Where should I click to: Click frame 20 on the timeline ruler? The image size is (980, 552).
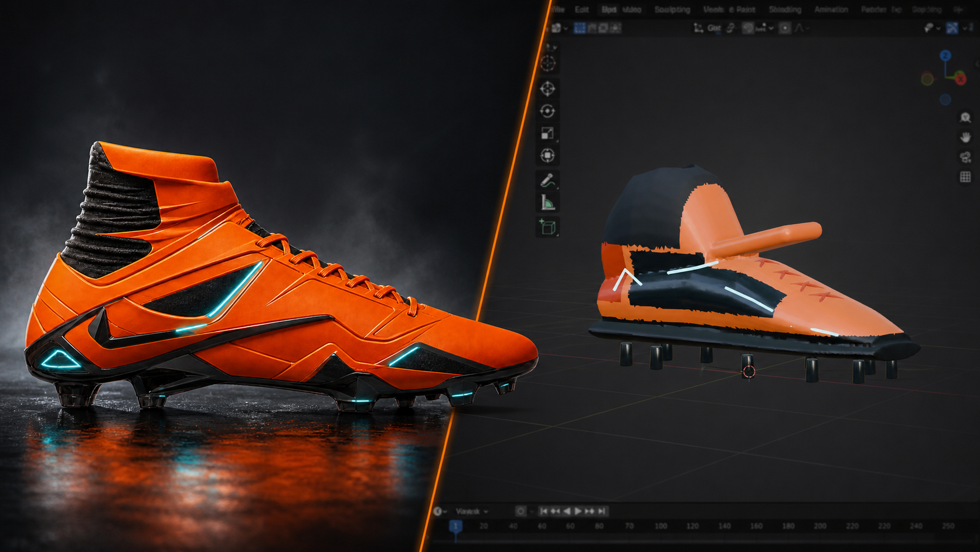point(484,526)
